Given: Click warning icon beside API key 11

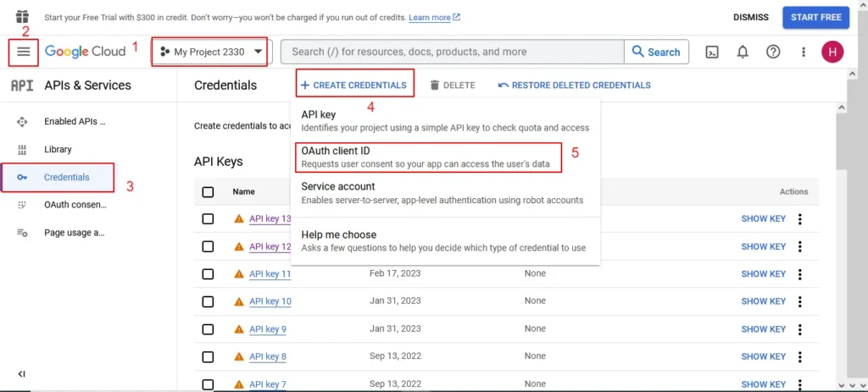Looking at the screenshot, I should point(239,273).
